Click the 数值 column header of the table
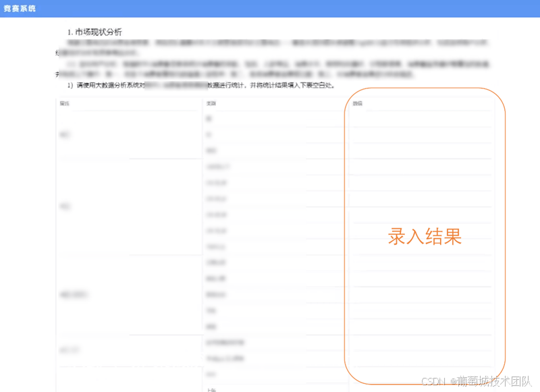 coord(358,103)
